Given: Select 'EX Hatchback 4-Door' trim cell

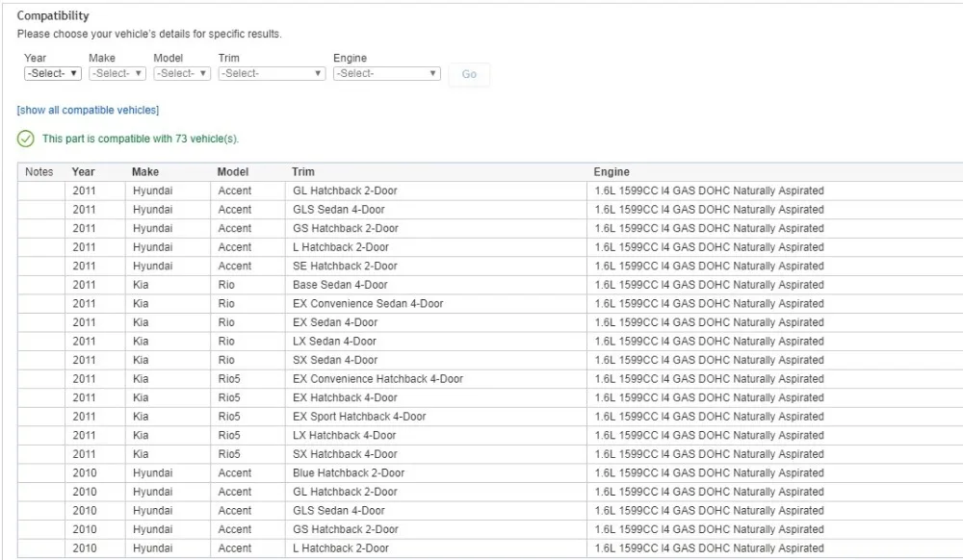Looking at the screenshot, I should point(436,397).
